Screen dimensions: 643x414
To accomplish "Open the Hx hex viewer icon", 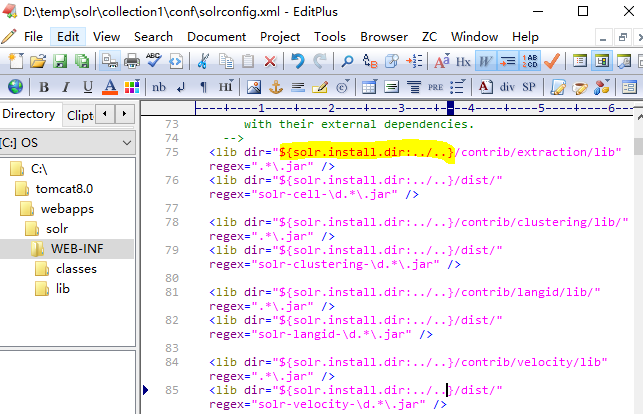I will (463, 61).
